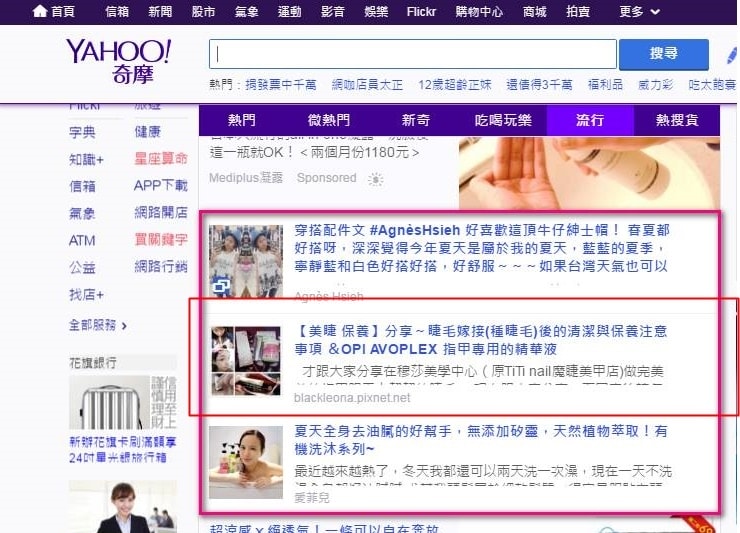Open 購物中心 in the top menu

[x=481, y=11]
